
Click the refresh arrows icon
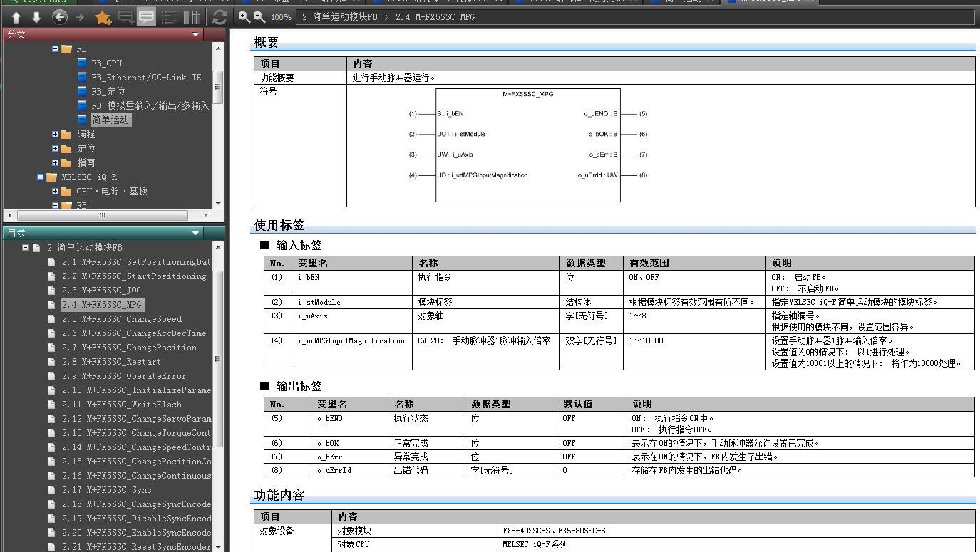(220, 17)
